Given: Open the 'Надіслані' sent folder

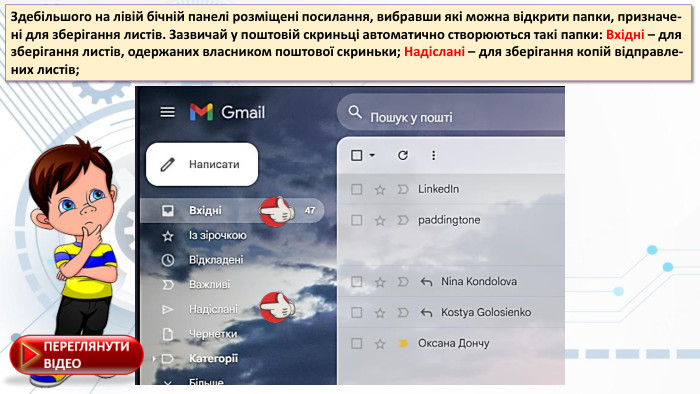Looking at the screenshot, I should pos(213,309).
